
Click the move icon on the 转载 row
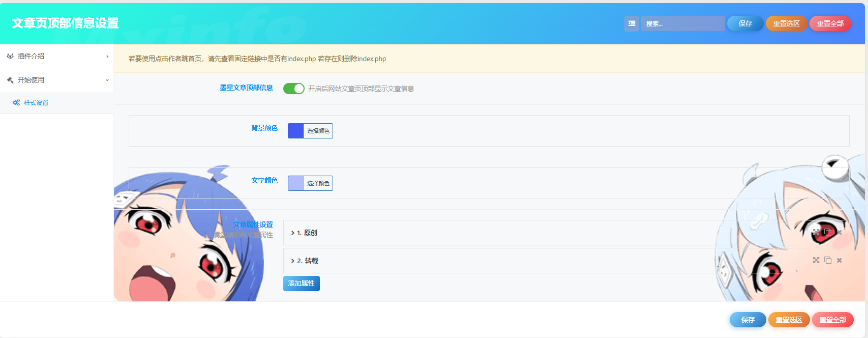coord(816,260)
